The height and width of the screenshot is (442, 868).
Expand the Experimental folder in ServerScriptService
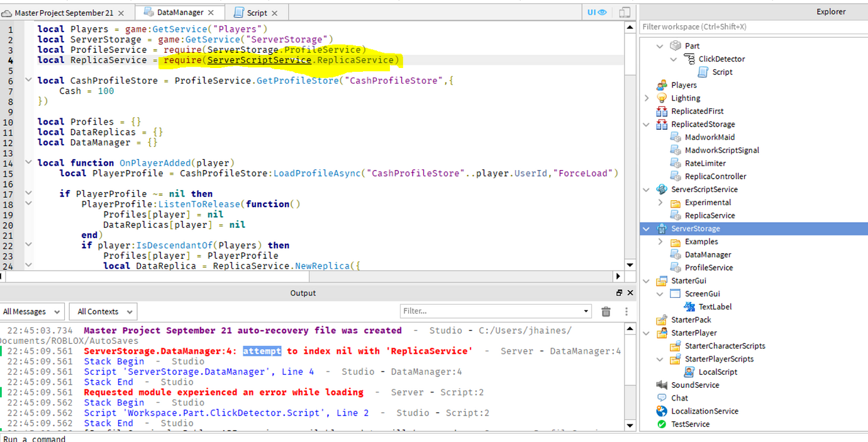(660, 202)
